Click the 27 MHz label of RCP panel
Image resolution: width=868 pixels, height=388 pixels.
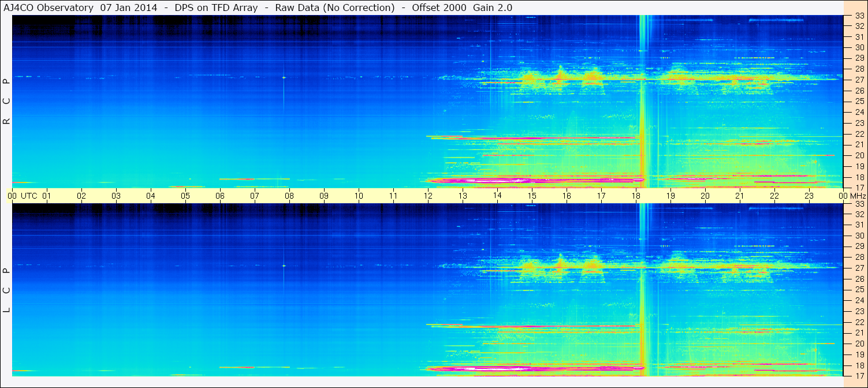point(859,80)
